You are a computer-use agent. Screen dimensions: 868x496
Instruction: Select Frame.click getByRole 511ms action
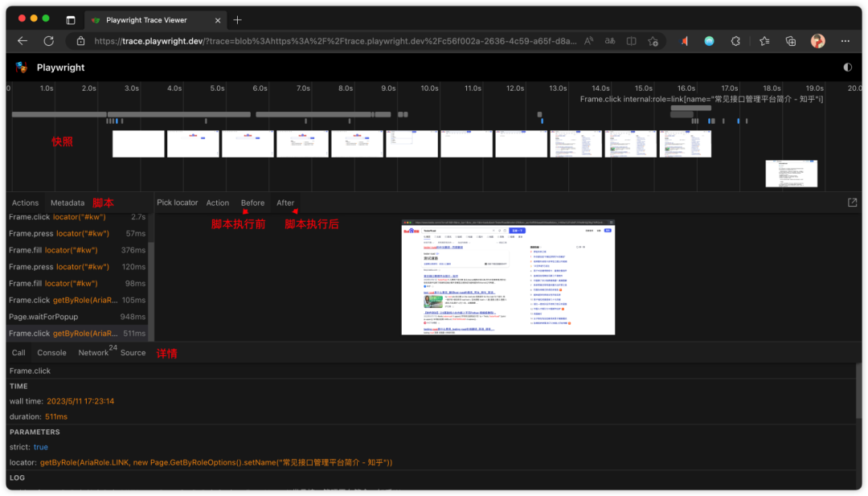click(x=77, y=334)
